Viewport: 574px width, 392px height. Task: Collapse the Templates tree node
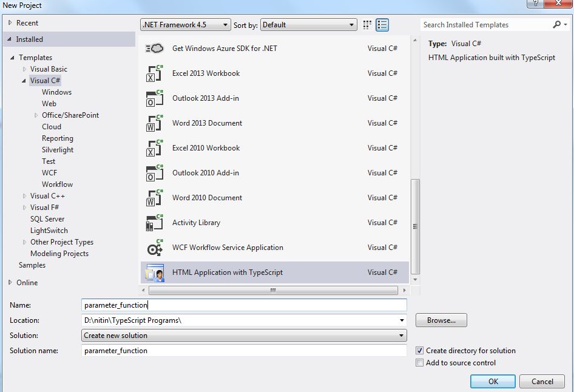pos(13,58)
